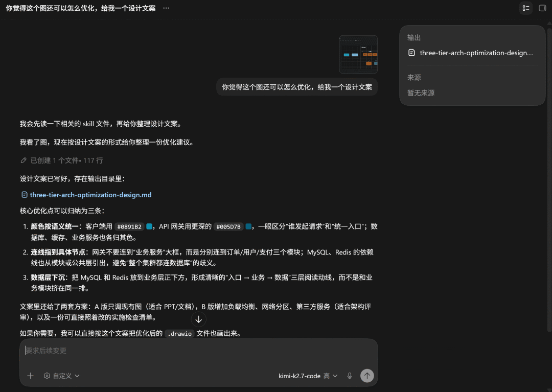The height and width of the screenshot is (392, 552).
Task: Open the attached diagram image thumbnail
Action: tap(358, 54)
